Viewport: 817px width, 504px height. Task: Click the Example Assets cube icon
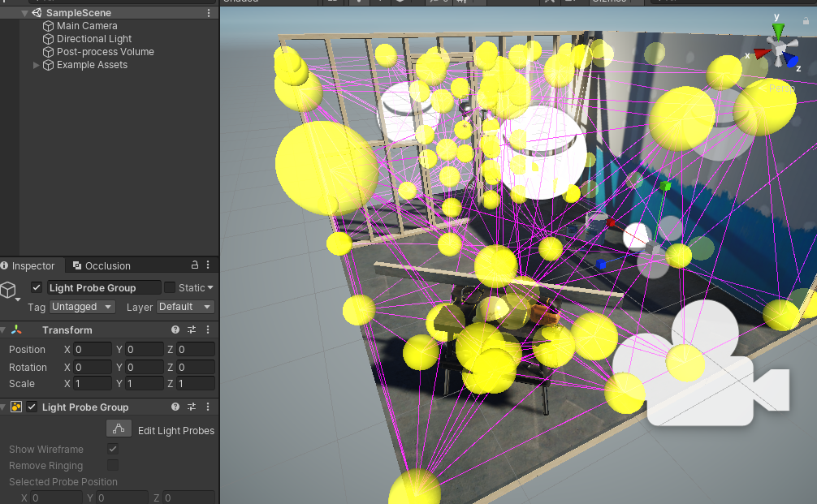(x=49, y=65)
